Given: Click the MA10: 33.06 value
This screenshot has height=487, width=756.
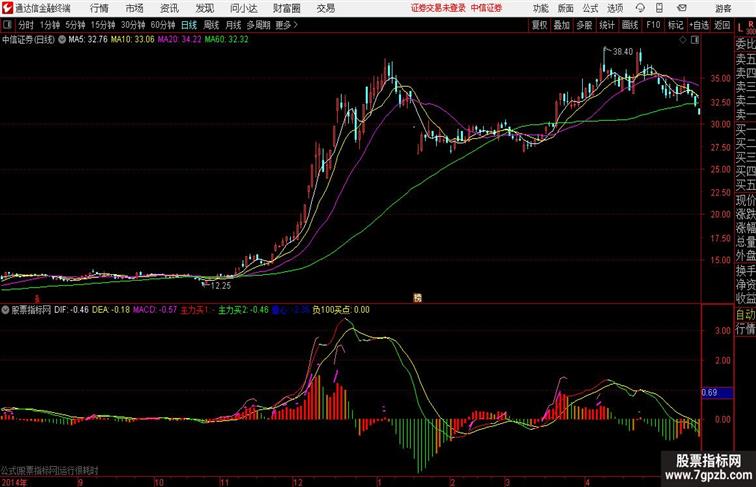Looking at the screenshot, I should (133, 40).
